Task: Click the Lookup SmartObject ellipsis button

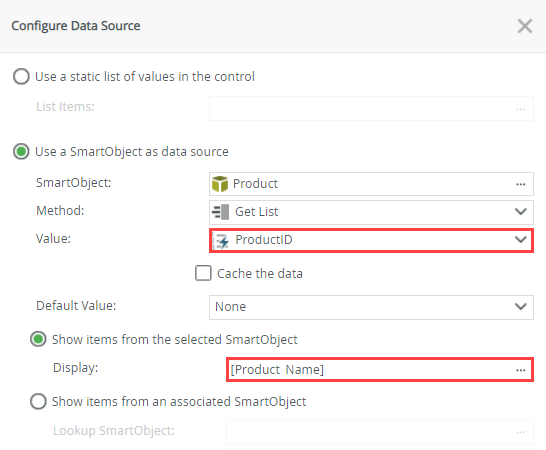Action: tap(521, 432)
